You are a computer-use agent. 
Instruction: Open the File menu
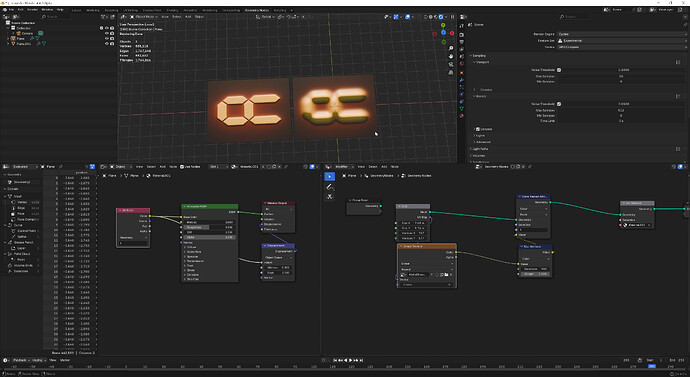point(11,10)
